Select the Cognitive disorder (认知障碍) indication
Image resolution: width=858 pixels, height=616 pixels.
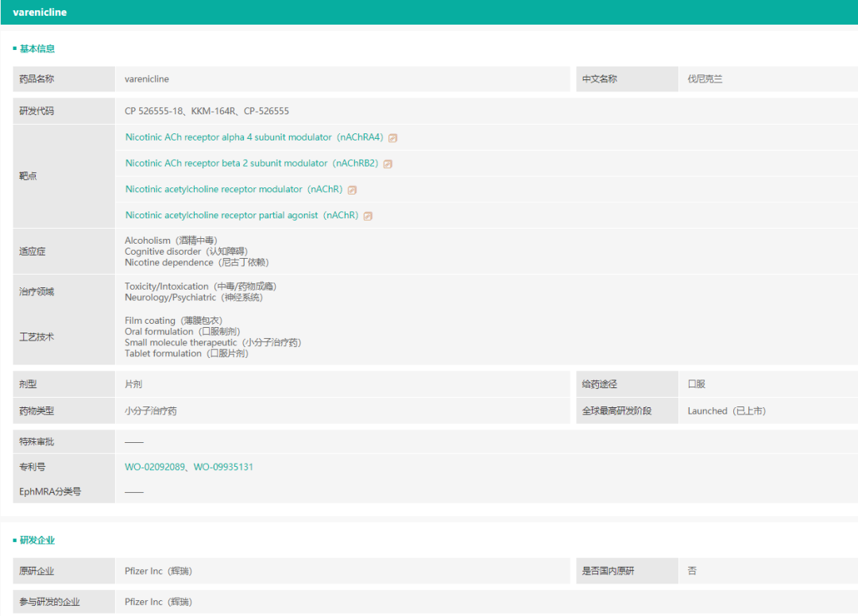186,252
